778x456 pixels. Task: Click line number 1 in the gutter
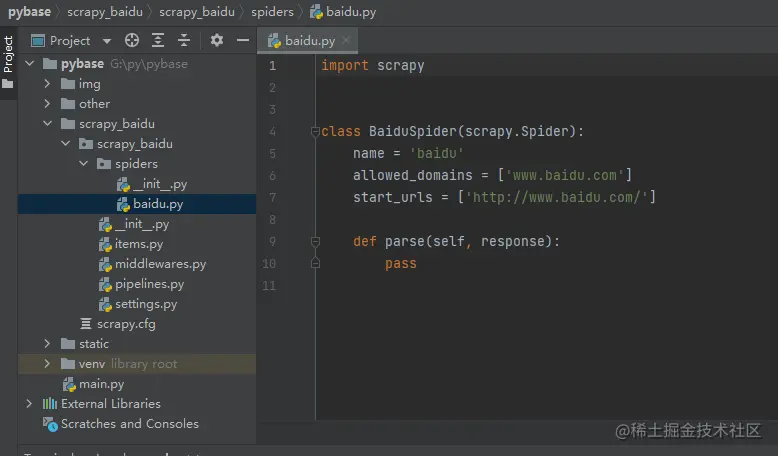tap(272, 65)
